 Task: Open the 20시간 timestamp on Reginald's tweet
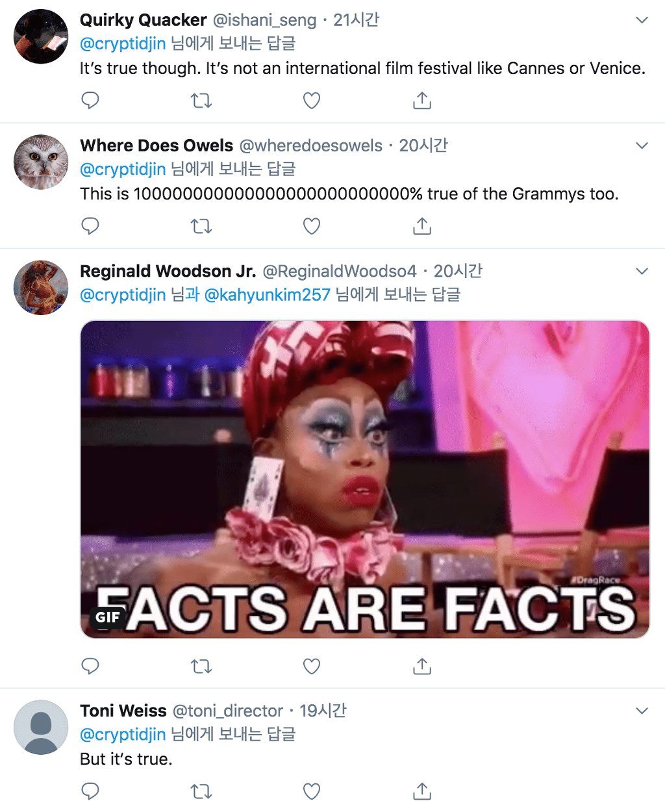(x=458, y=271)
